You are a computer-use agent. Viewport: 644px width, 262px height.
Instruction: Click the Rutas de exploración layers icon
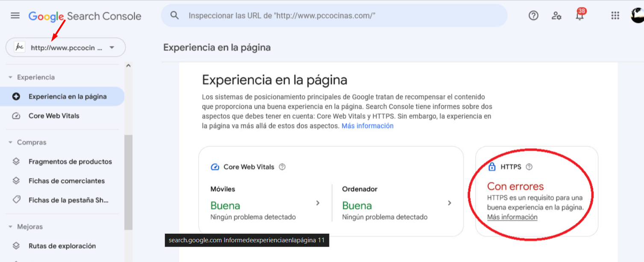(16, 246)
